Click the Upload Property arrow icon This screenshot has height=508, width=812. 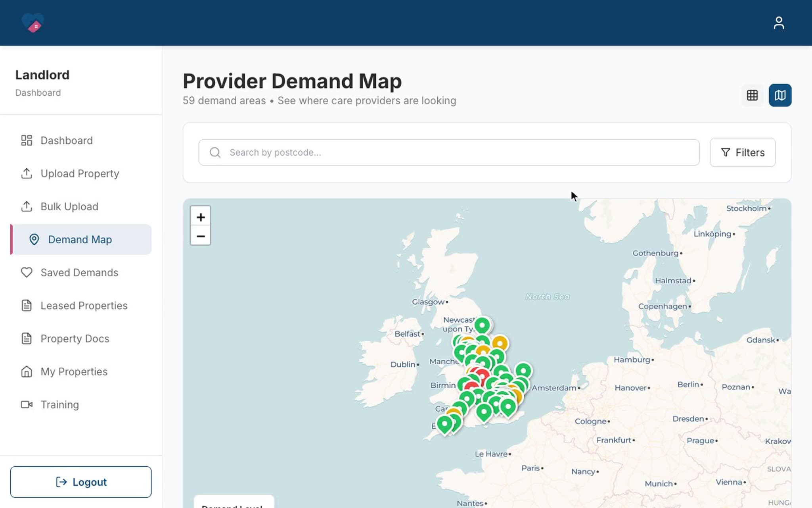pyautogui.click(x=27, y=173)
